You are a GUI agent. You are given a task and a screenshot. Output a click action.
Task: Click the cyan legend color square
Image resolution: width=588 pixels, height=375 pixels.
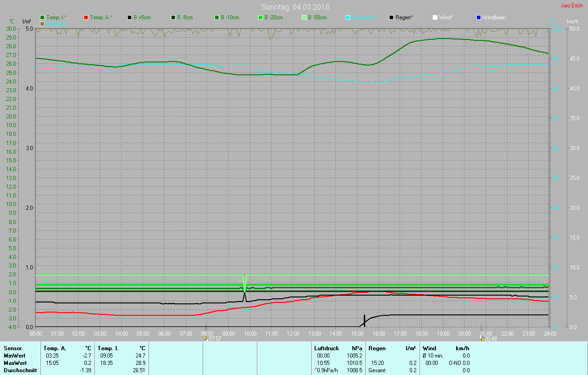[x=348, y=17]
